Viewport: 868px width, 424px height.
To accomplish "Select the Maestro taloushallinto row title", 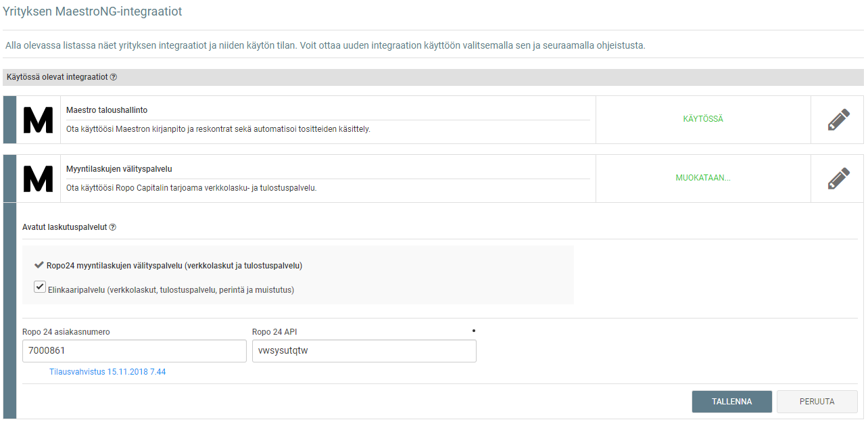I will pos(107,110).
